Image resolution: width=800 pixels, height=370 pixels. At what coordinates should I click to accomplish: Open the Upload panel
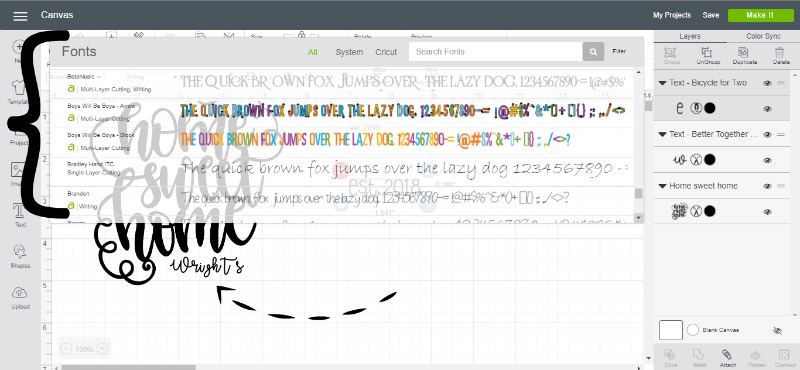tap(20, 298)
